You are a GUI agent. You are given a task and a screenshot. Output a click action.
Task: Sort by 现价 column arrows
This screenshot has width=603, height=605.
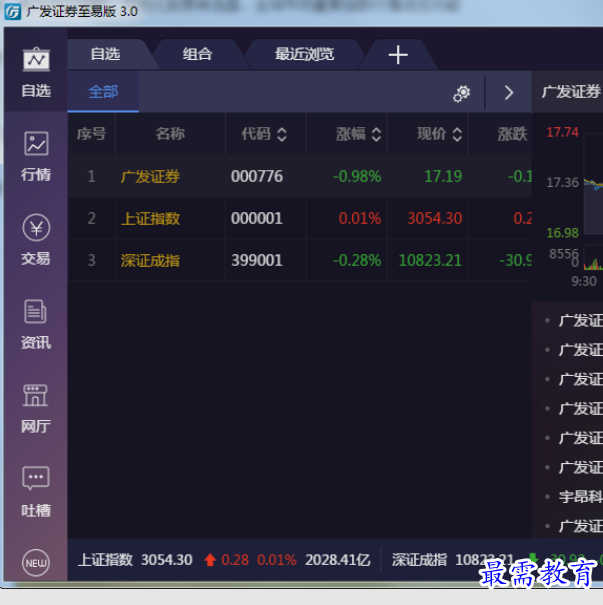457,134
